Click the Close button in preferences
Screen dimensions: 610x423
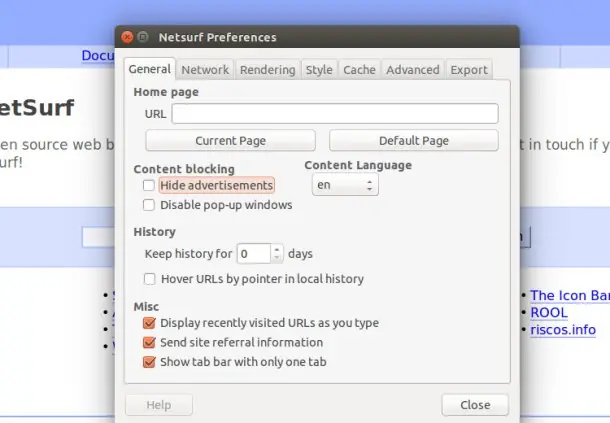pos(475,405)
